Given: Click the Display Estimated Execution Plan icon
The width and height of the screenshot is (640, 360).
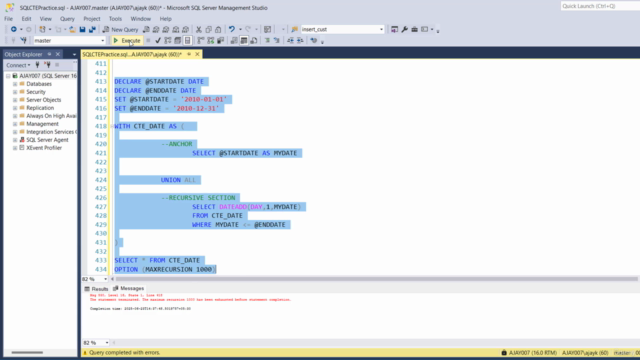Looking at the screenshot, I should coord(168,40).
